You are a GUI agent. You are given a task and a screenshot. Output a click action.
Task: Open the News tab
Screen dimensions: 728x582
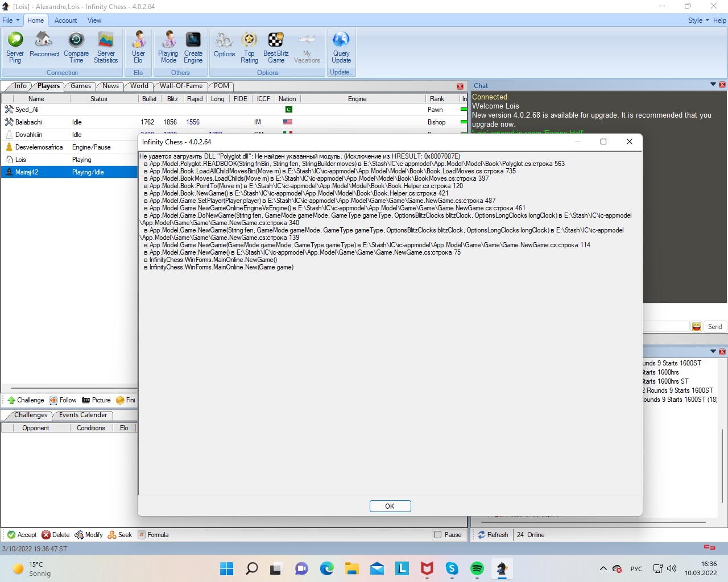(x=110, y=86)
